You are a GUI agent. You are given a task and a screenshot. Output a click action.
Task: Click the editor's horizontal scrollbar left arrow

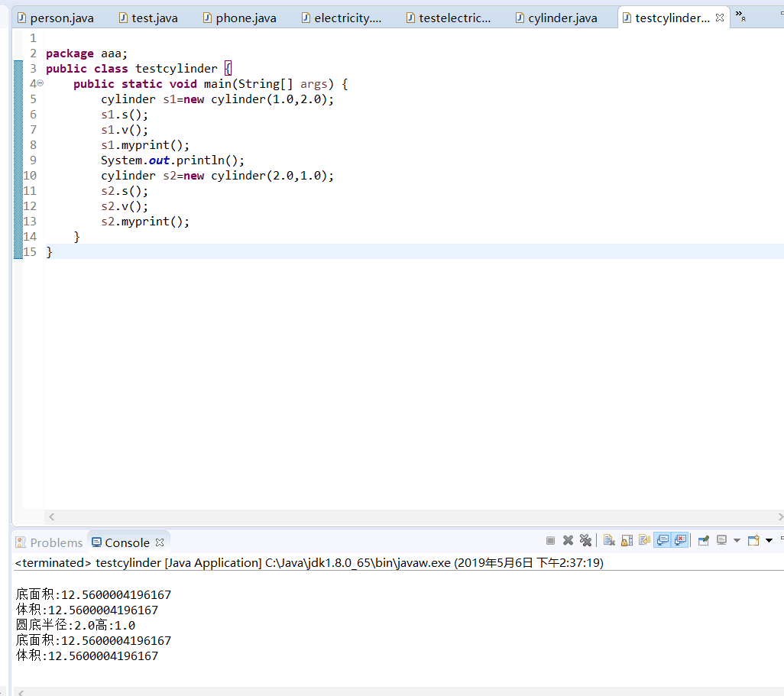pos(52,517)
